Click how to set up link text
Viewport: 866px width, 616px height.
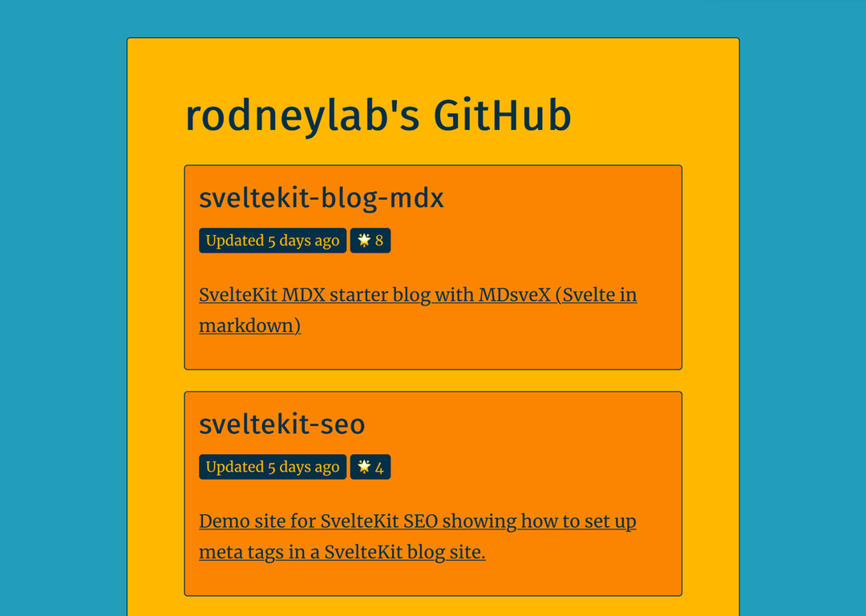coord(578,521)
